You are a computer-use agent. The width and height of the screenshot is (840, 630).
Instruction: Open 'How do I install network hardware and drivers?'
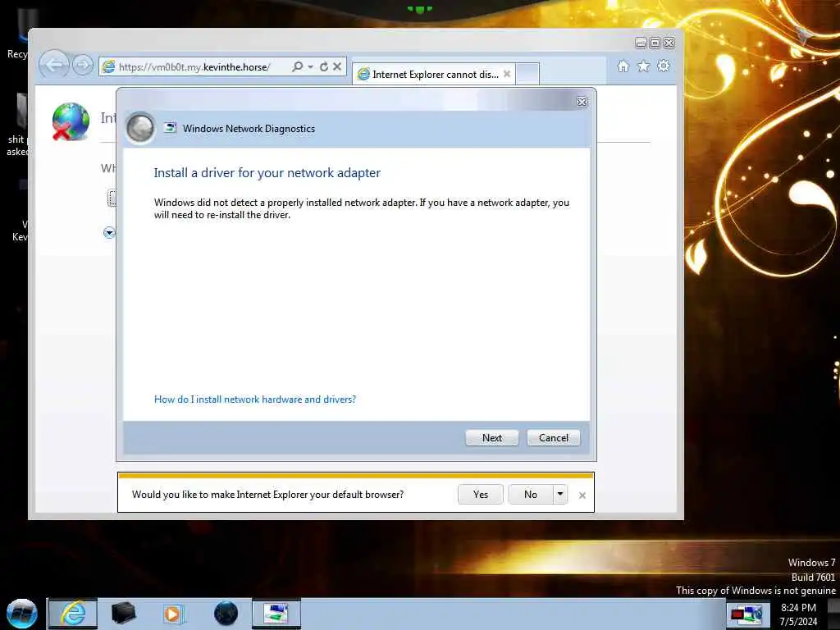pyautogui.click(x=255, y=399)
